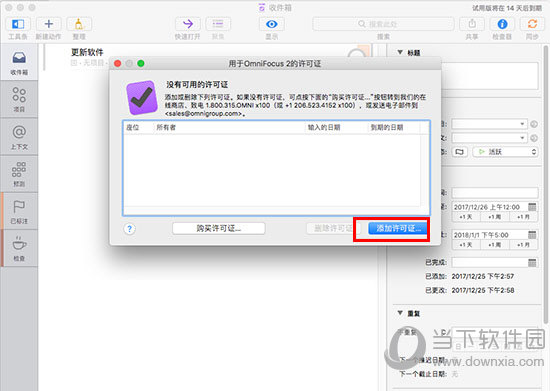Screen dimensions: 550x391
Task: Click the 已更改 value 2017/12/25 下午2:58
Action: click(x=483, y=290)
